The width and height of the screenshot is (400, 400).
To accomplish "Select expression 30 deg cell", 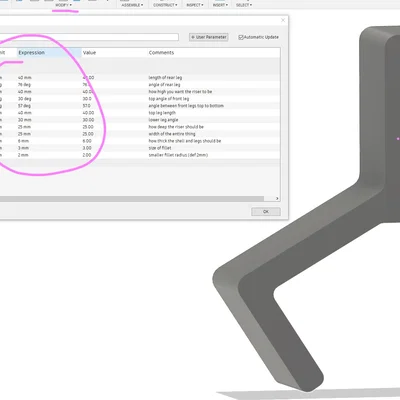I will click(x=24, y=99).
